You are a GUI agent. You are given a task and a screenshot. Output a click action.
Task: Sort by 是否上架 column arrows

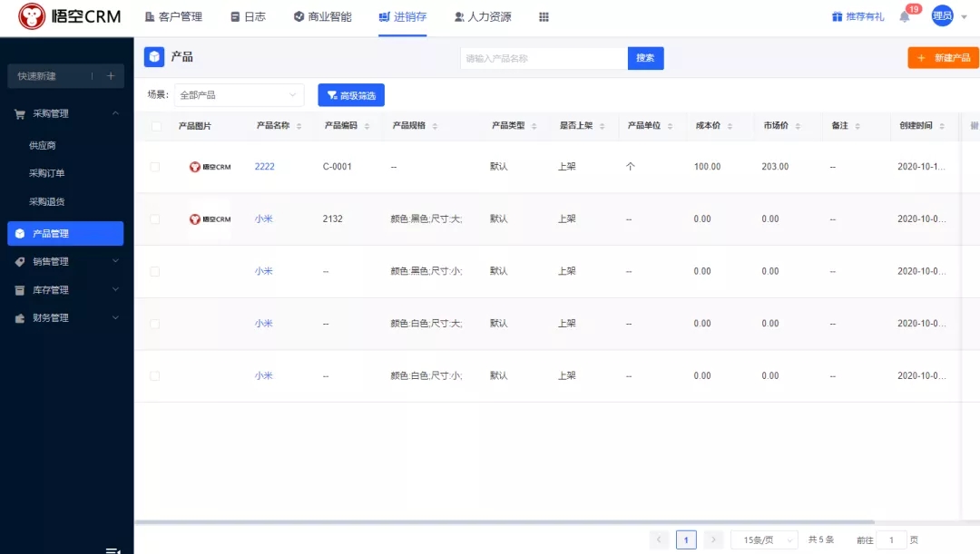coord(602,126)
